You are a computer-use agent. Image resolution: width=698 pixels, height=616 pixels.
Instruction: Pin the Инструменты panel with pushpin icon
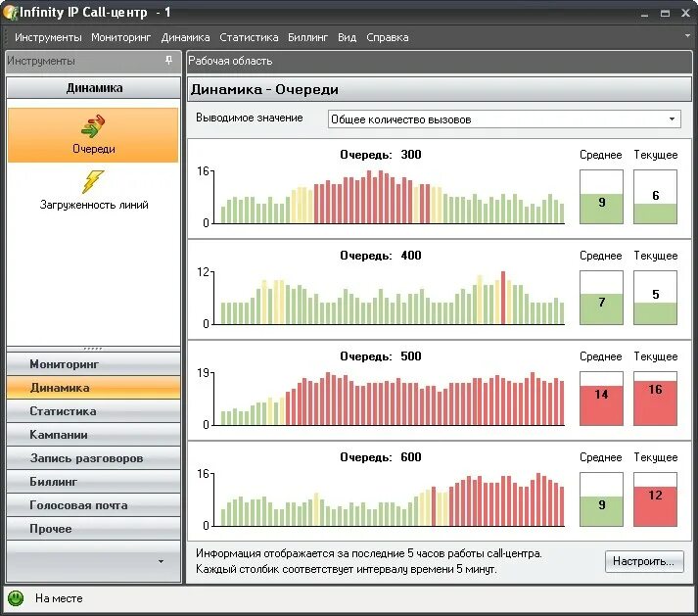[168, 60]
